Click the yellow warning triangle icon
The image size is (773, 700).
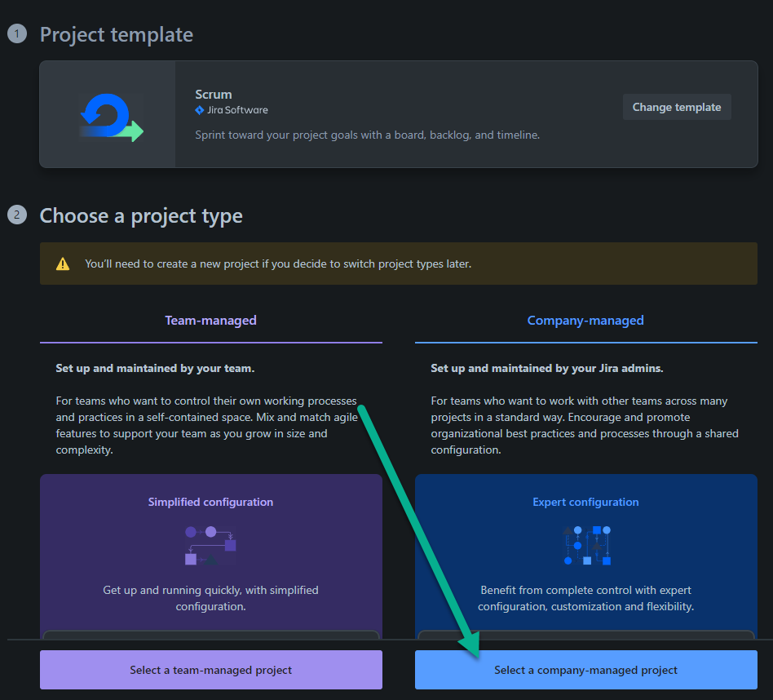(x=63, y=264)
